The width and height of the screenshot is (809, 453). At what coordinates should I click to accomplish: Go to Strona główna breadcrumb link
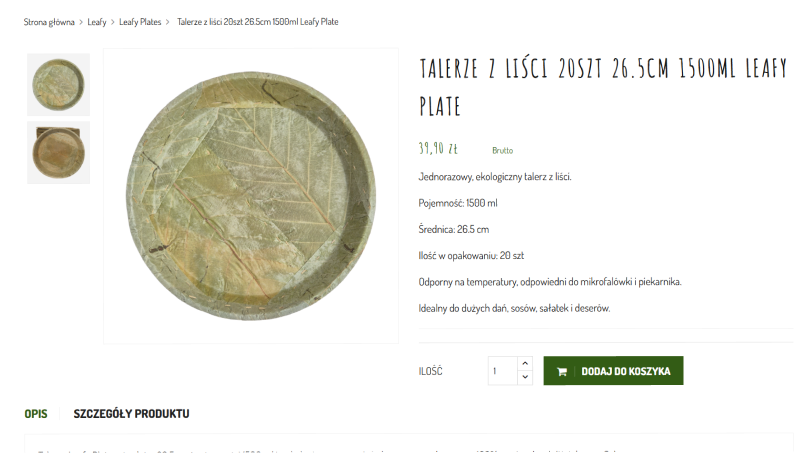(x=49, y=22)
